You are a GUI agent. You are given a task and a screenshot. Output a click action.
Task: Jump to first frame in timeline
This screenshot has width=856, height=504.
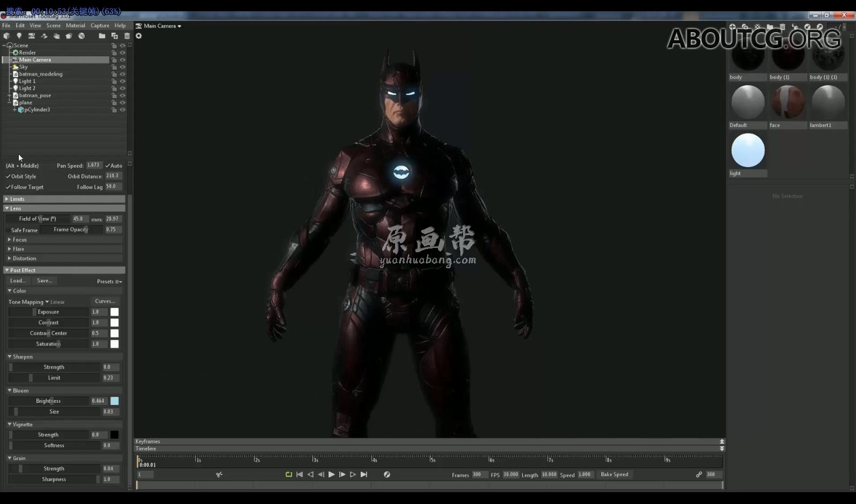pyautogui.click(x=300, y=475)
